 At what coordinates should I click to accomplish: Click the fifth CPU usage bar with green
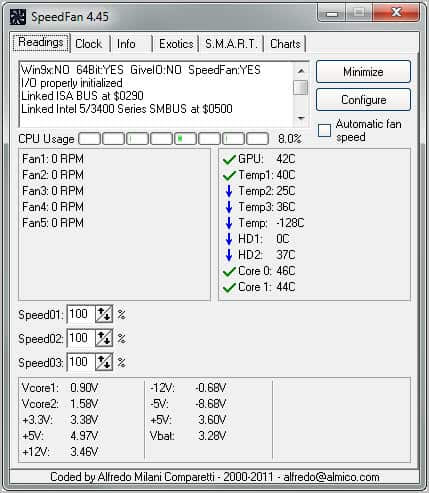pyautogui.click(x=185, y=138)
